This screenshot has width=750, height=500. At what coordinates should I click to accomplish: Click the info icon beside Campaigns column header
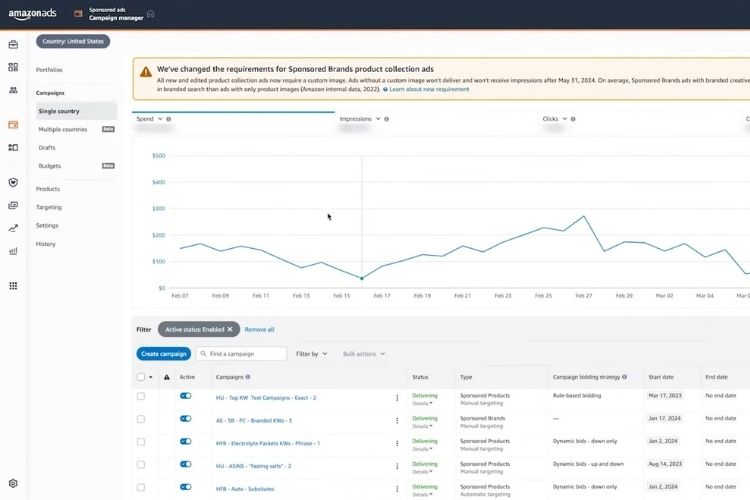[248, 377]
